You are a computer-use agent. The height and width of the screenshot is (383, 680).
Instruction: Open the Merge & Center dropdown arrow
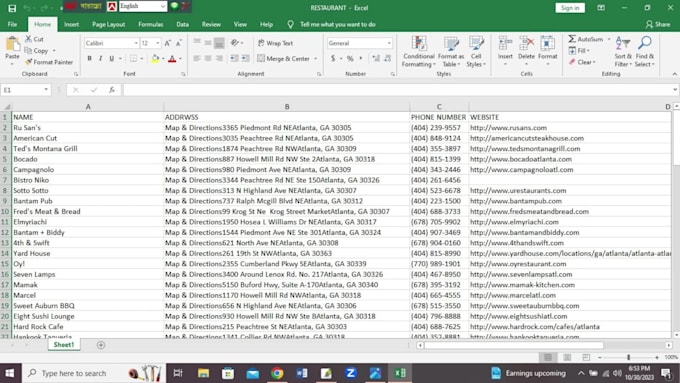pos(316,59)
